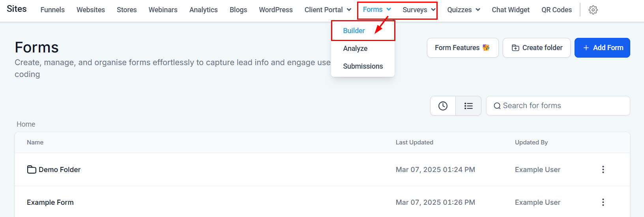Click the Add Form button
The image size is (644, 217).
pos(602,48)
